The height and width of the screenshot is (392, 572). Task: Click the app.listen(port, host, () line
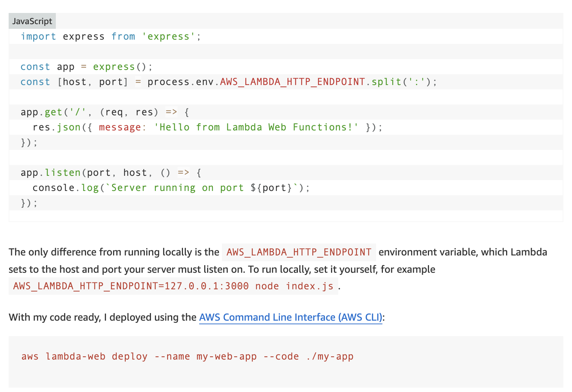111,173
